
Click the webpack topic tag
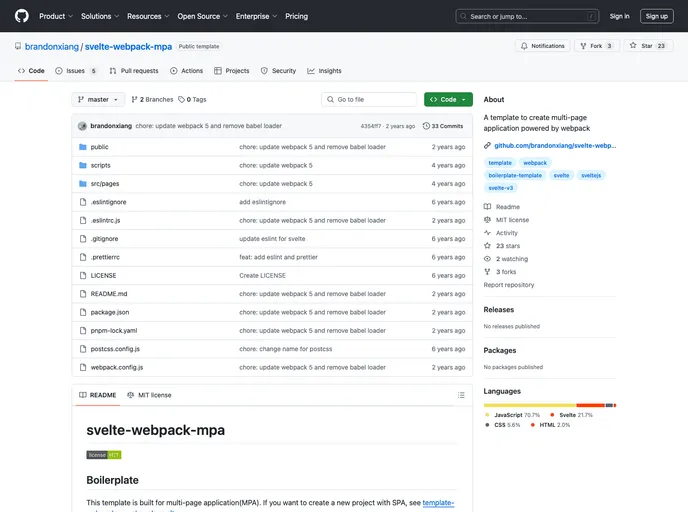point(535,163)
